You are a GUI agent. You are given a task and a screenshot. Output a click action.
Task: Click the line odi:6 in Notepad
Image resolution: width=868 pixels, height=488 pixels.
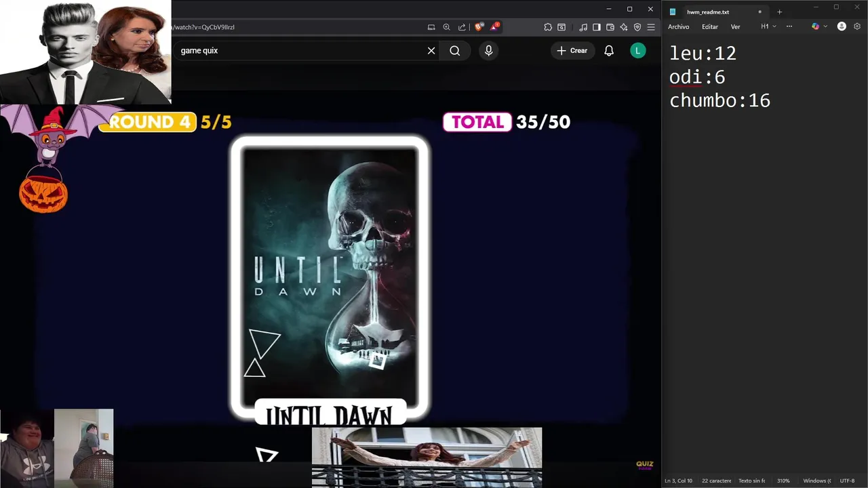(x=697, y=77)
